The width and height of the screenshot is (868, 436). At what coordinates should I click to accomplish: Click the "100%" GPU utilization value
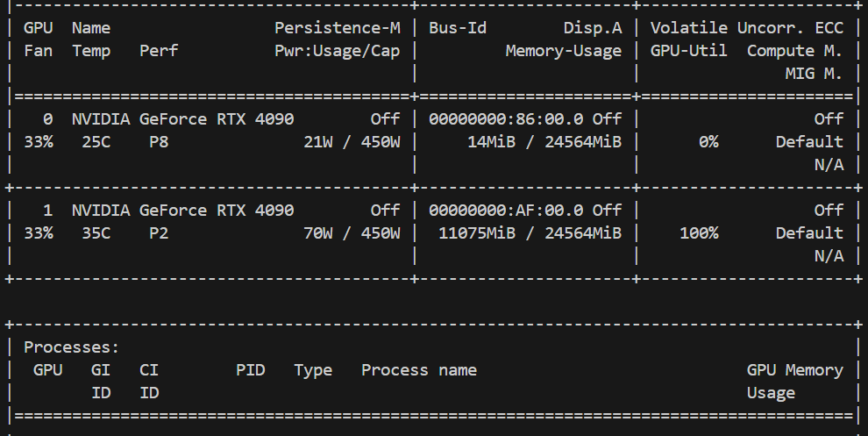pyautogui.click(x=699, y=233)
